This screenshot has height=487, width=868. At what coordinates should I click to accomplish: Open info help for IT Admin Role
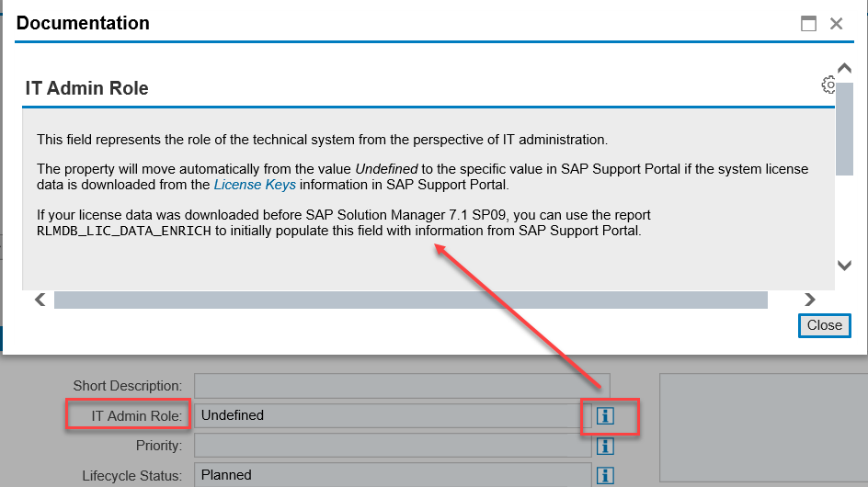tap(605, 415)
